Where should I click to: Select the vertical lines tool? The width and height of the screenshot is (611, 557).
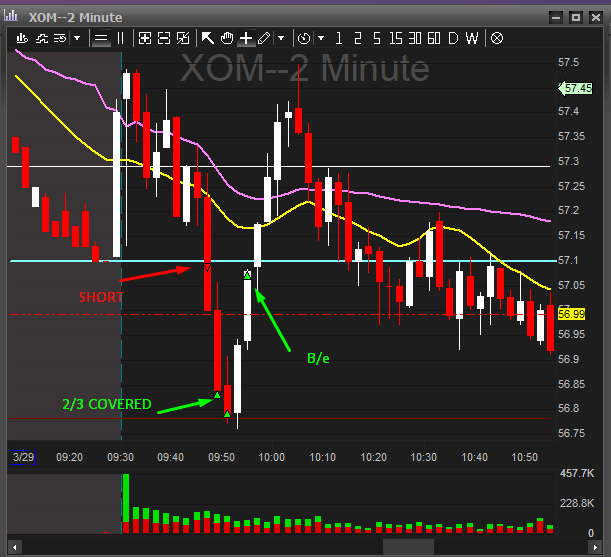pyautogui.click(x=121, y=38)
